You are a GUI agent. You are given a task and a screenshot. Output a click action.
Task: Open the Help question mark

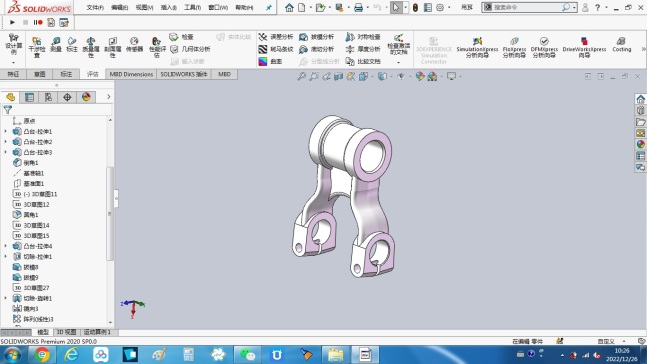click(597, 7)
